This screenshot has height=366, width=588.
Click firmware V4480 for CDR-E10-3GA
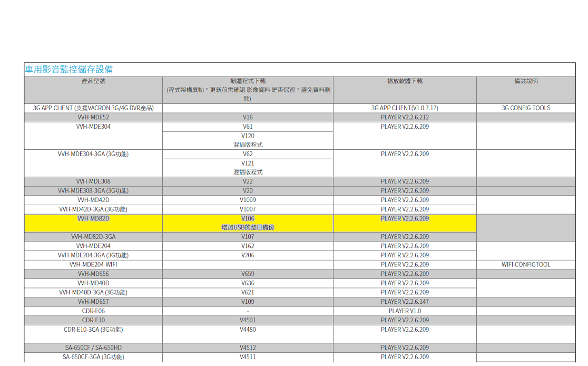tap(248, 330)
